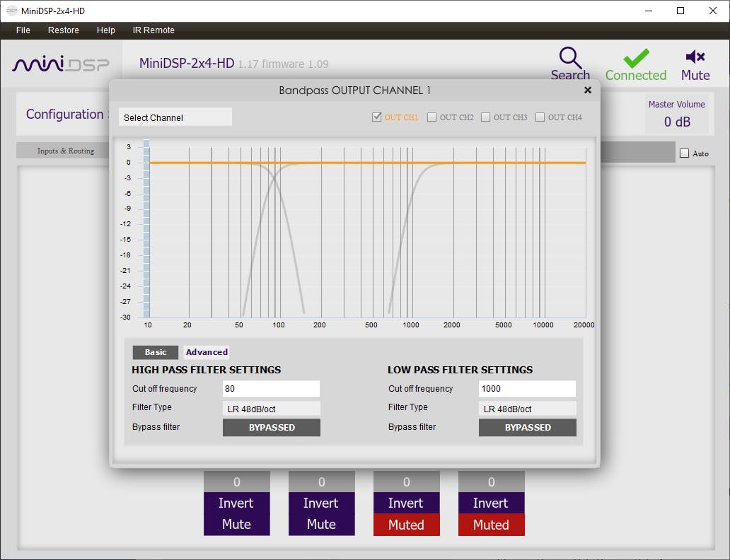
Task: Open the File menu
Action: [x=23, y=30]
